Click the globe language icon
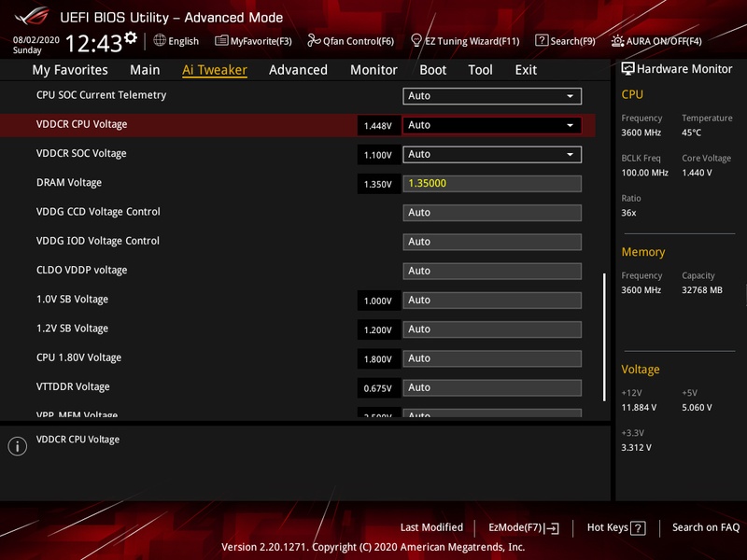The image size is (747, 560). click(160, 40)
